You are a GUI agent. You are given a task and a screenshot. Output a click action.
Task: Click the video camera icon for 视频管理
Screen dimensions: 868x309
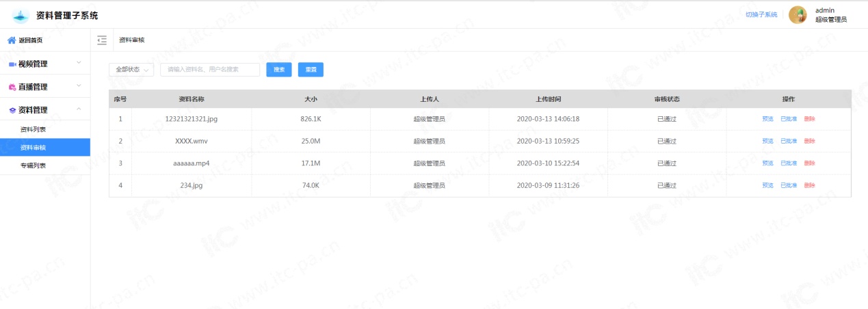coord(12,64)
